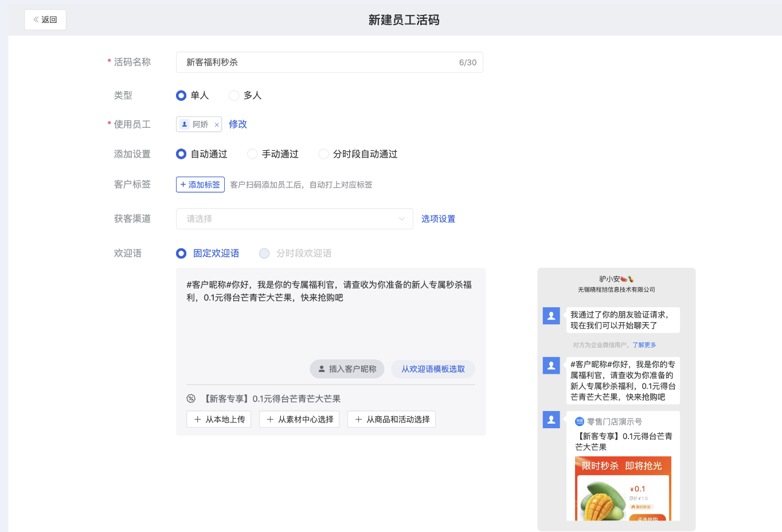The height and width of the screenshot is (532, 782).
Task: Open the 选项设置 link
Action: point(438,218)
